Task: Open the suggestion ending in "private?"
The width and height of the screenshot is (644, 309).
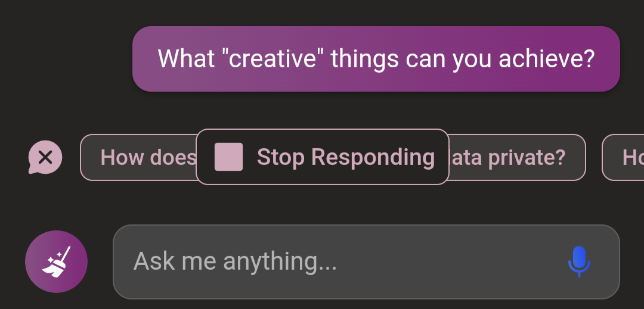Action: [516, 157]
